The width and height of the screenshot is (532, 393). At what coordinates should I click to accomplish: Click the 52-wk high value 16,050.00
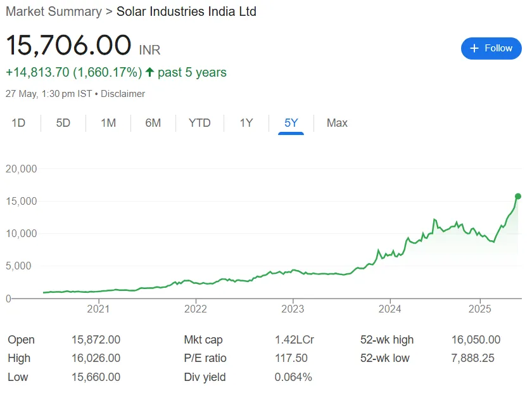click(476, 340)
